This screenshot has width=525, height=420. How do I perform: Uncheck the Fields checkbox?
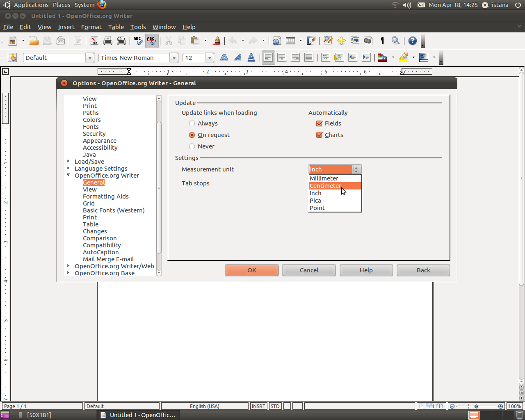pyautogui.click(x=319, y=123)
